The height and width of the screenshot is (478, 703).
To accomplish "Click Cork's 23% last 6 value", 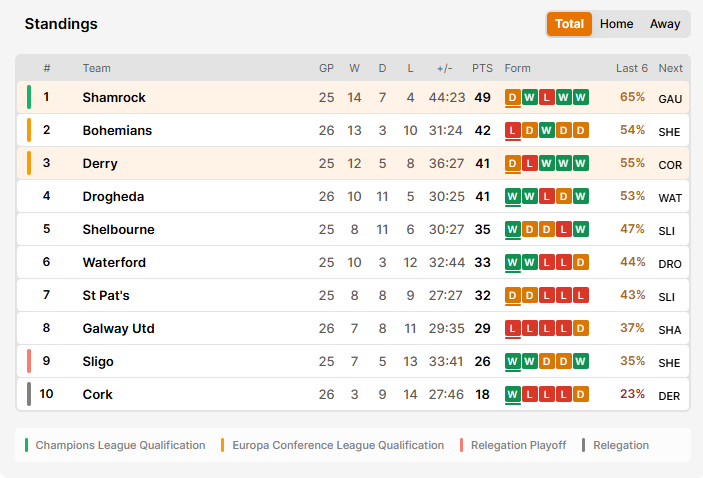I will pos(632,394).
